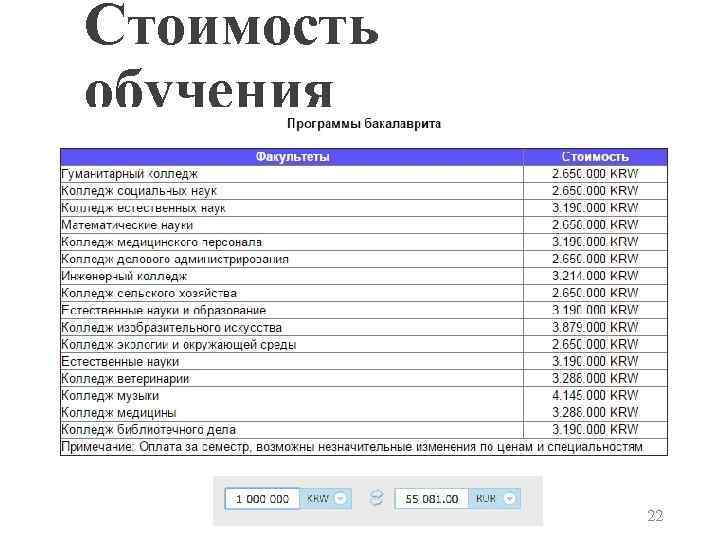Click the cost for Колледж ветеринарии
This screenshot has width=720, height=540.
point(595,378)
